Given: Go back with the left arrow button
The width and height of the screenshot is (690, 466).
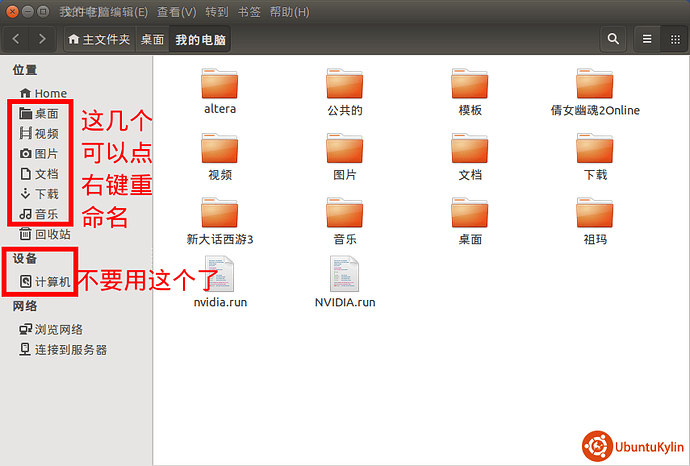Looking at the screenshot, I should [16, 39].
